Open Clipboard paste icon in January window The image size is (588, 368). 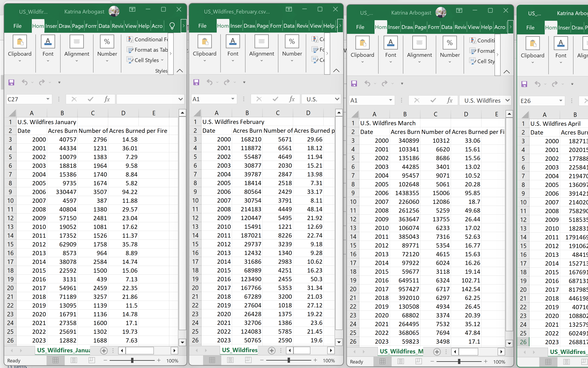coord(20,42)
